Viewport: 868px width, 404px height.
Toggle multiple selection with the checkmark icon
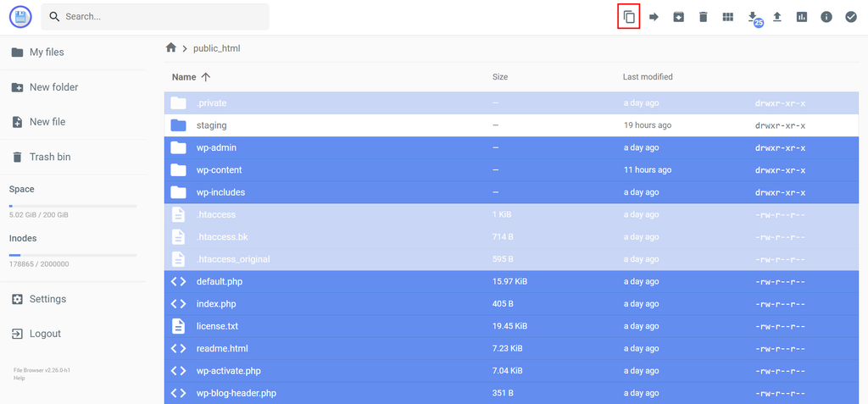(850, 17)
